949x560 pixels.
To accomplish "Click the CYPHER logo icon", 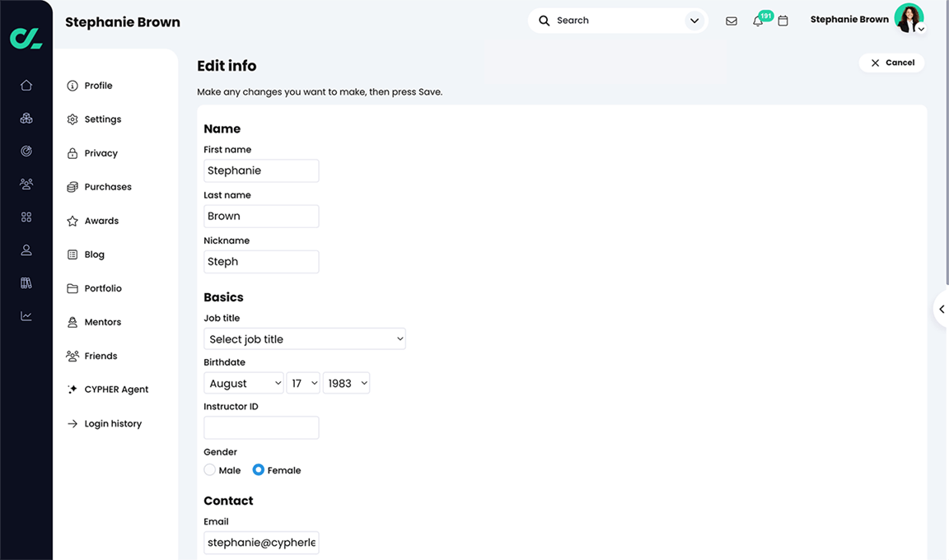I will click(x=26, y=38).
